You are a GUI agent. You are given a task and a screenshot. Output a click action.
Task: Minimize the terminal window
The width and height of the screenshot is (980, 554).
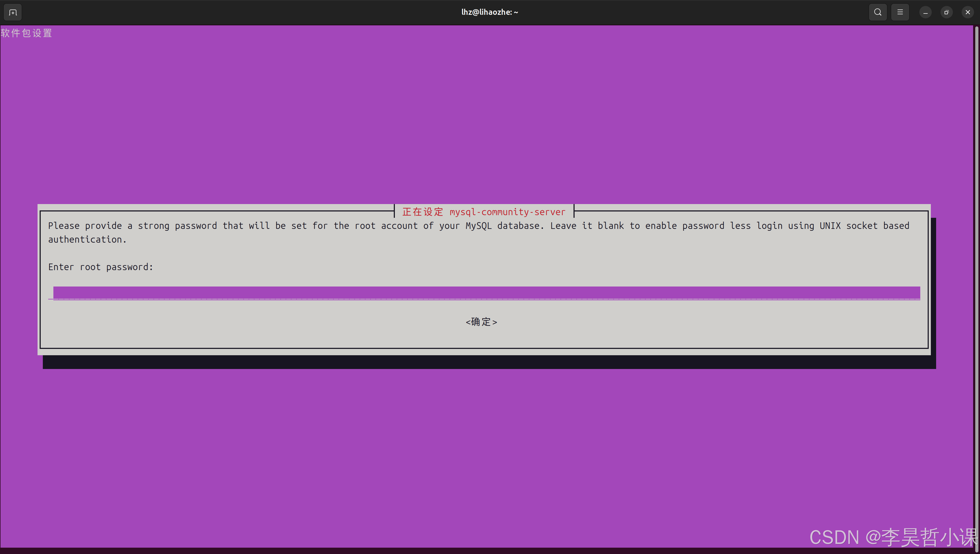pyautogui.click(x=925, y=13)
